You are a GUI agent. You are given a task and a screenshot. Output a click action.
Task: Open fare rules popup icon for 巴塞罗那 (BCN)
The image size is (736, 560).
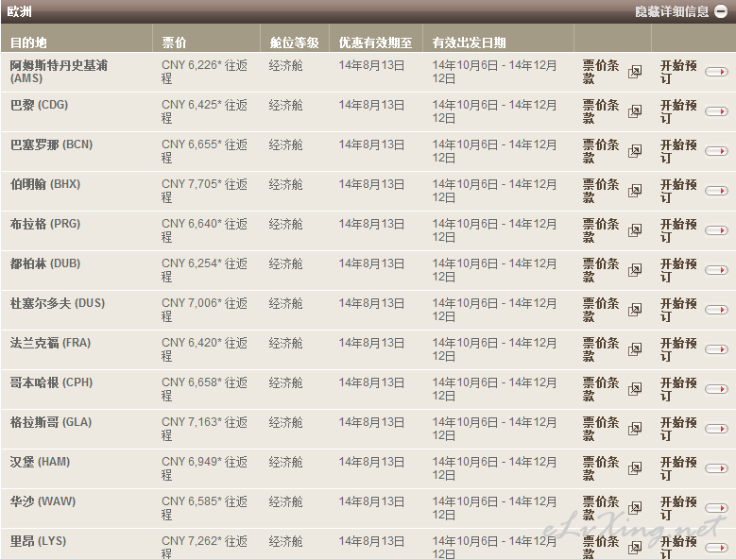point(635,151)
